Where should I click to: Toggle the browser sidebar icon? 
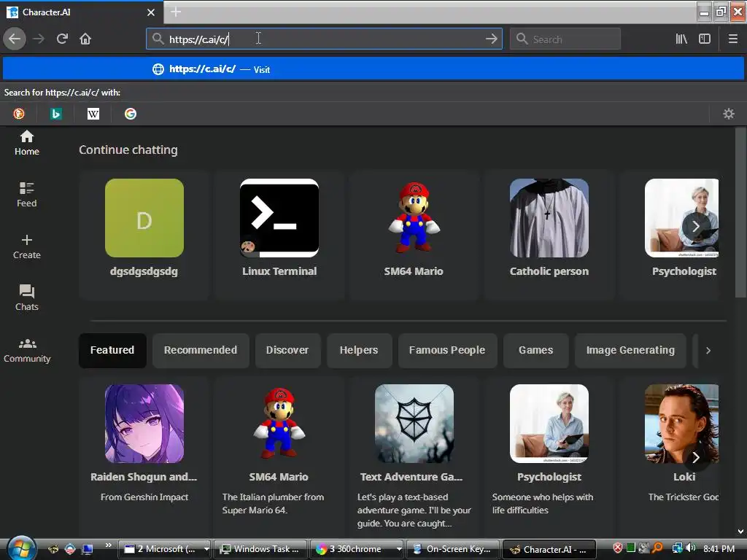[705, 39]
